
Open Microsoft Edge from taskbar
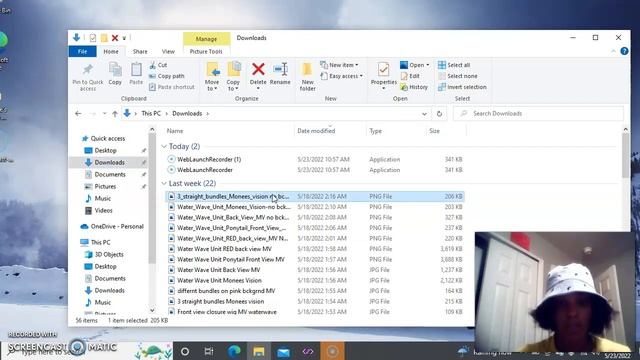234,351
